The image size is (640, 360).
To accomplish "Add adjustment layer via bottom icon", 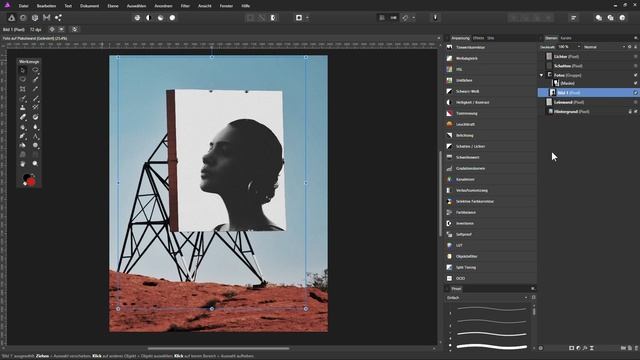I will [x=578, y=348].
